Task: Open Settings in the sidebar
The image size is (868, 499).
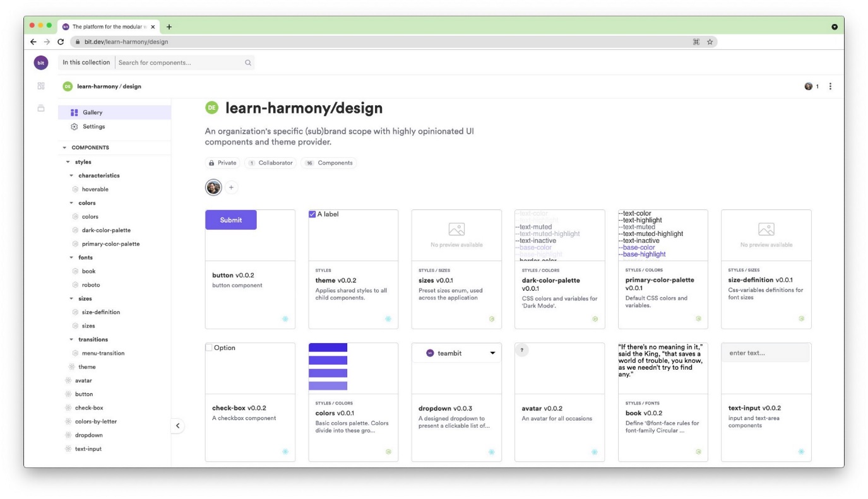Action: (x=93, y=126)
